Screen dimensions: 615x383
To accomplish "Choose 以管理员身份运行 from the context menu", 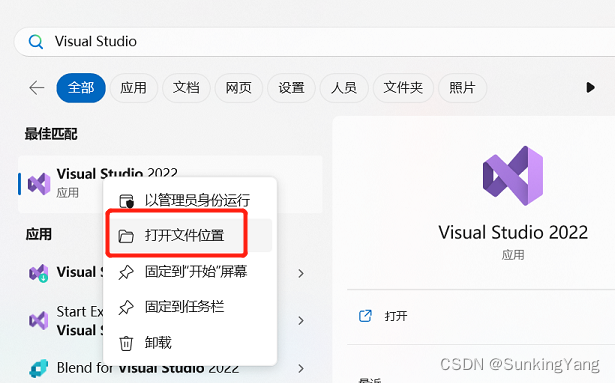I will tap(190, 200).
